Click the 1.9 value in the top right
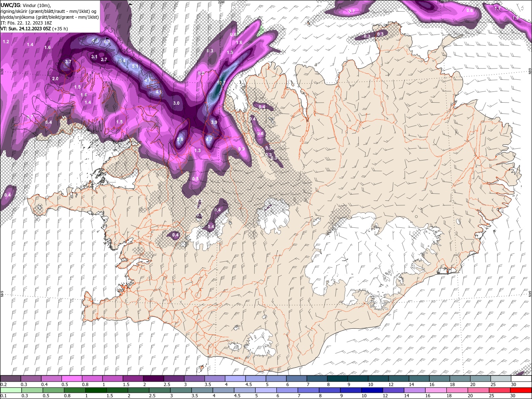Screen dimensions: 532x399 click(515, 18)
